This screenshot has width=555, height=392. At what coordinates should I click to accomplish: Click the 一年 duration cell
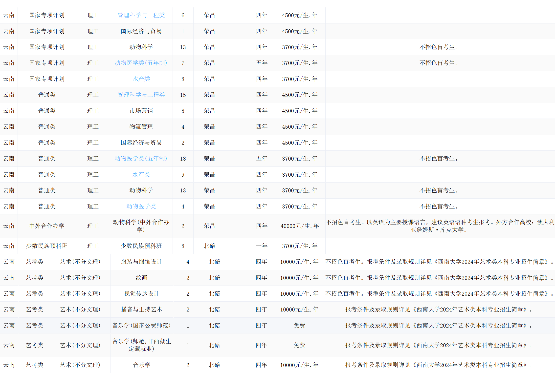[262, 246]
